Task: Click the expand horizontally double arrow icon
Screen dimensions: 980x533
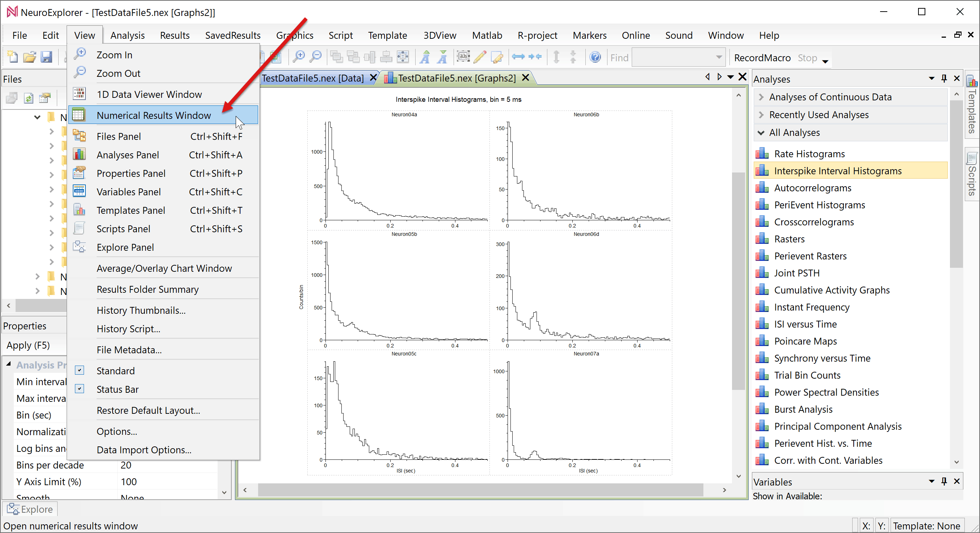Action: pos(518,57)
